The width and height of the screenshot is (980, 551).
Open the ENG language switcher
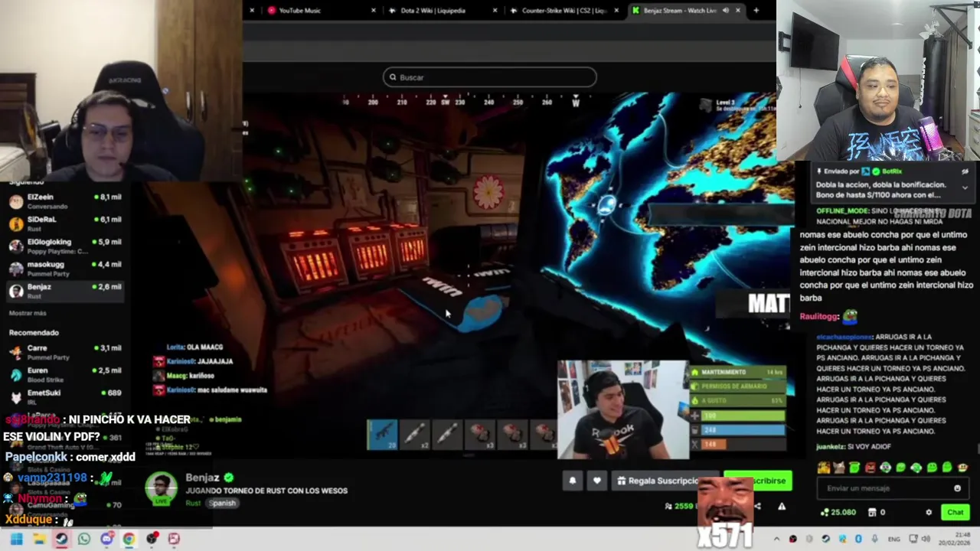click(x=893, y=539)
